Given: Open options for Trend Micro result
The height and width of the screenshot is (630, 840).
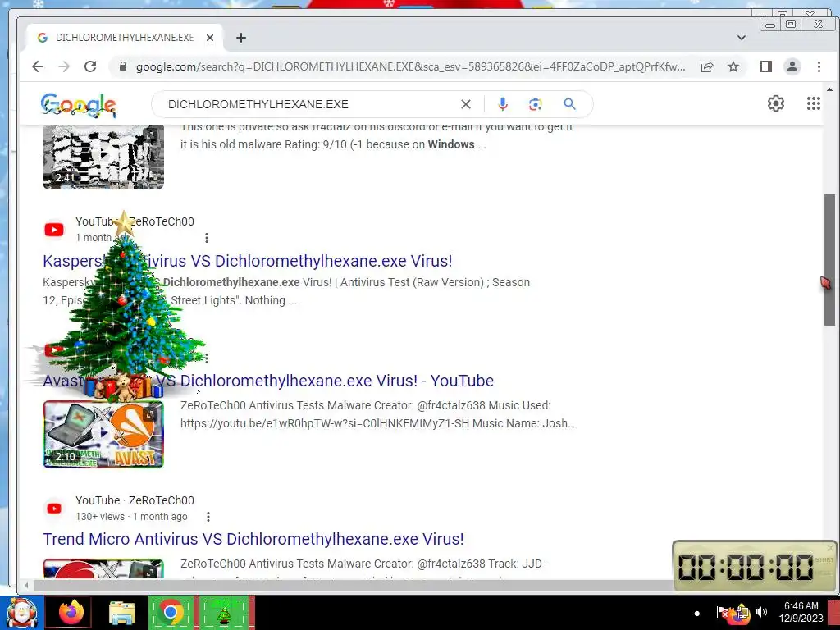Looking at the screenshot, I should pos(208,517).
